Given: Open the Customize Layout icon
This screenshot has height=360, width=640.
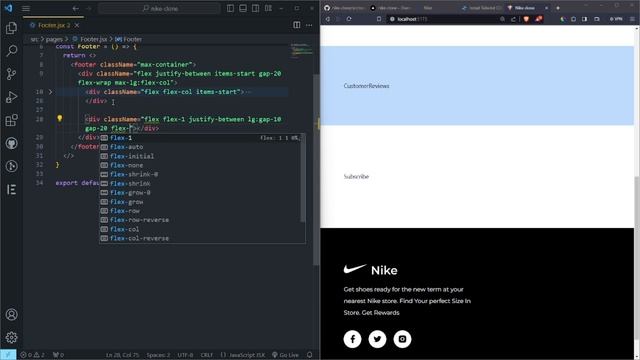Looking at the screenshot, I should pos(268,8).
